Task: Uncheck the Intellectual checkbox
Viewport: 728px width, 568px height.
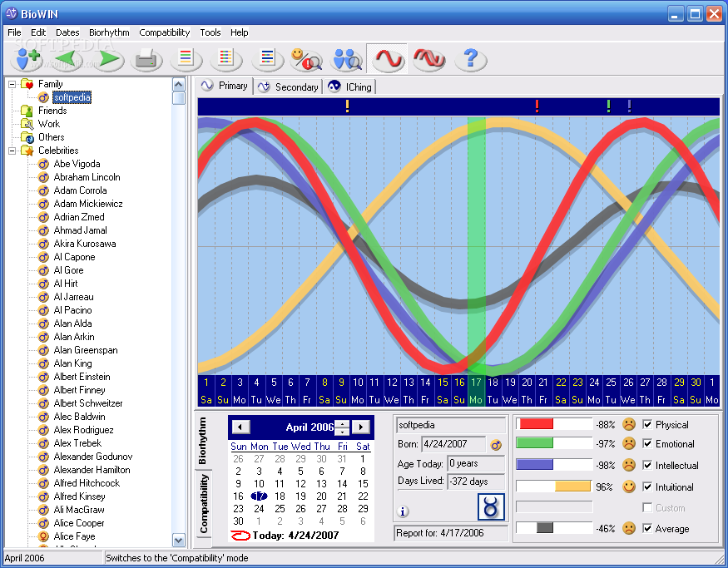Action: click(647, 465)
